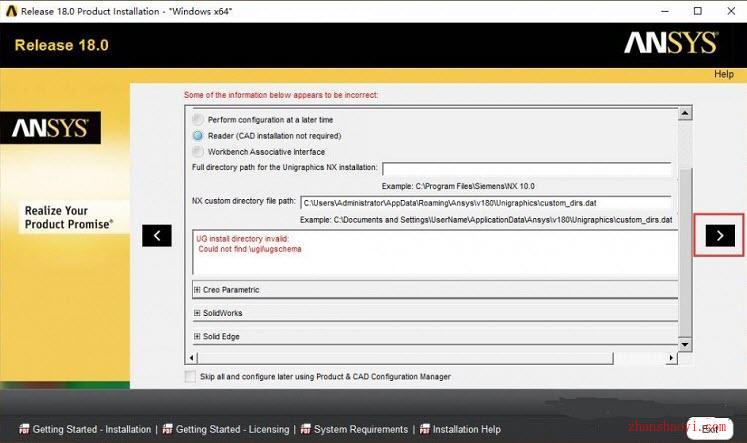Maximize the installer window
Screen dimensions: 747x443
pyautogui.click(x=697, y=11)
